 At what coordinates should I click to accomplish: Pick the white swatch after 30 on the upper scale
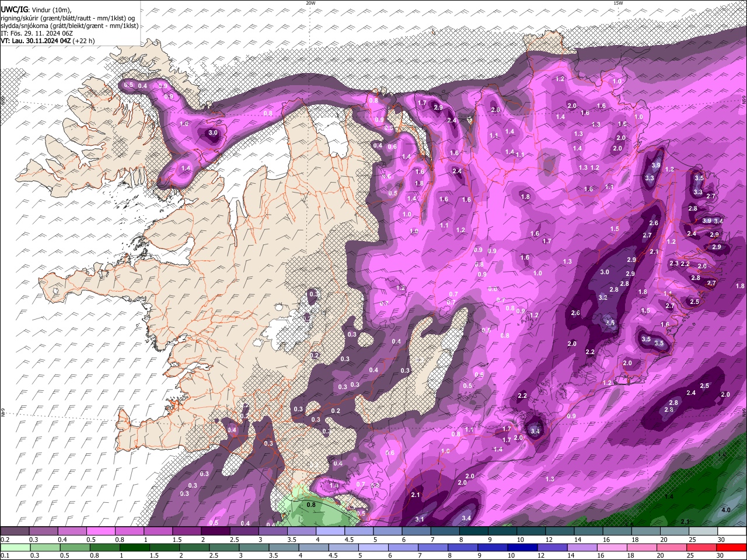pyautogui.click(x=732, y=531)
